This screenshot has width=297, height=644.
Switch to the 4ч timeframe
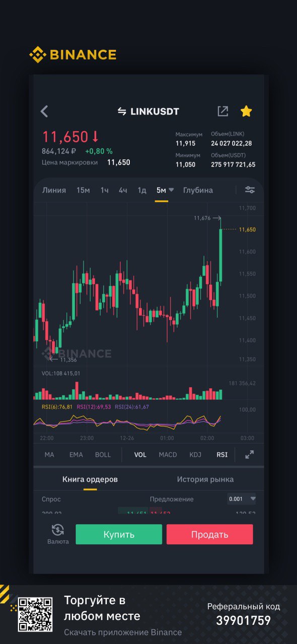tap(123, 190)
